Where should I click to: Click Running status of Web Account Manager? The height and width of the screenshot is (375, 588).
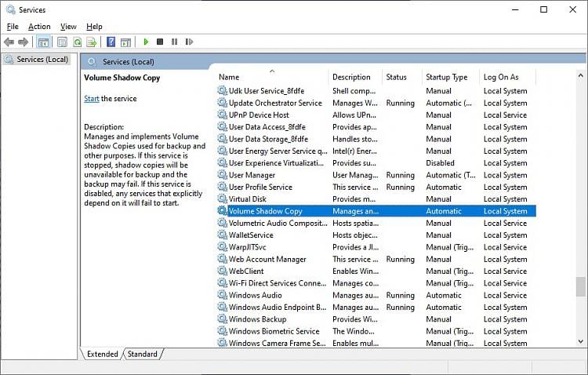[400, 259]
